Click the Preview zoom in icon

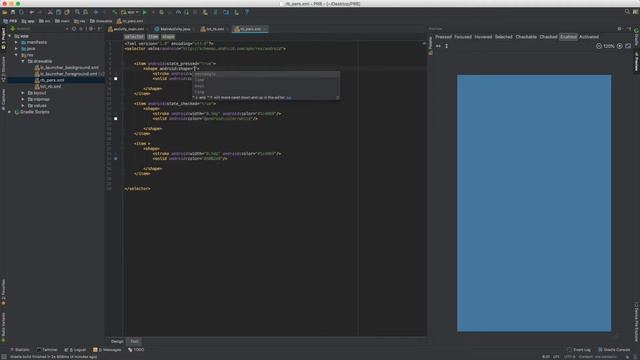tap(620, 46)
